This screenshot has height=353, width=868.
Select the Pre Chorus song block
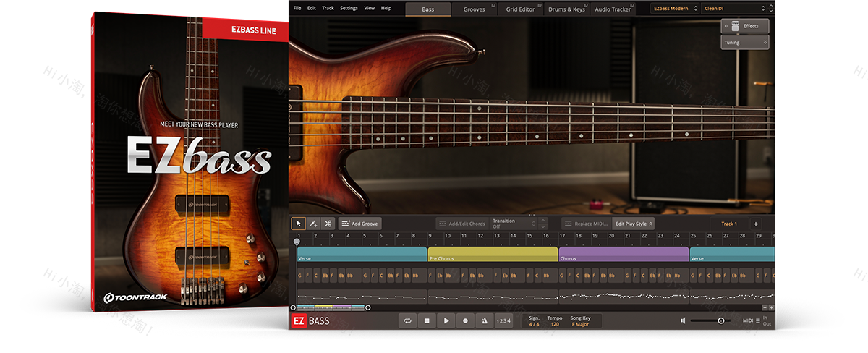493,254
